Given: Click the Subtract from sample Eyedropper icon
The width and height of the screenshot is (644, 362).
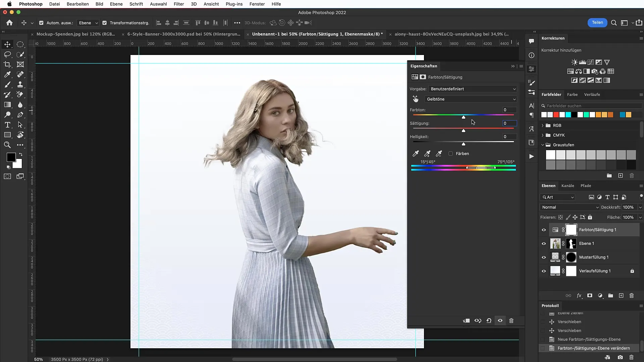Looking at the screenshot, I should [438, 154].
